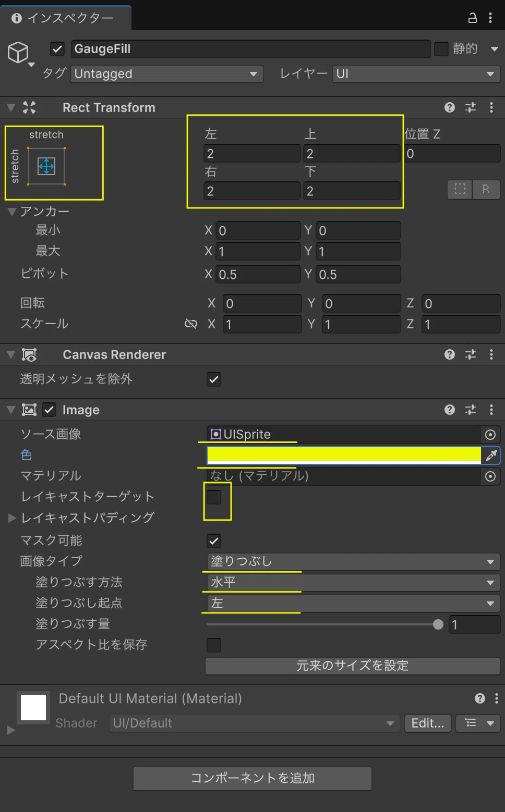Click the GaugeFill name field
Viewport: 505px width, 812px height.
click(x=250, y=49)
